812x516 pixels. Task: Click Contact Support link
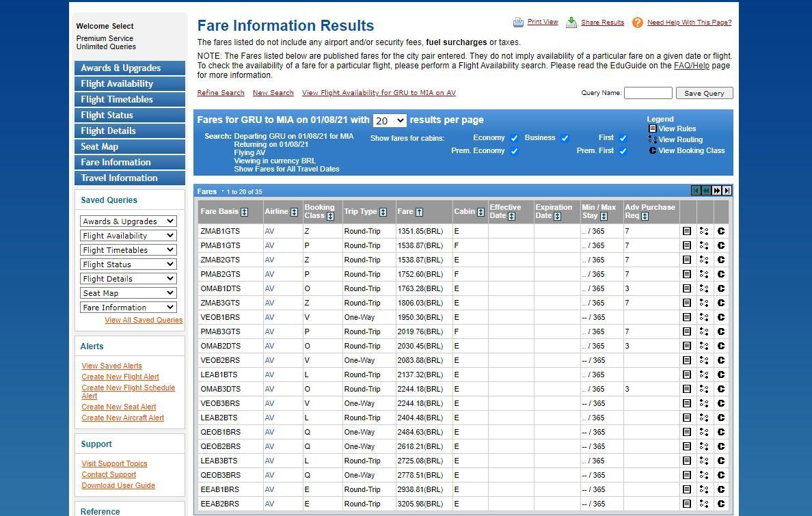[109, 474]
